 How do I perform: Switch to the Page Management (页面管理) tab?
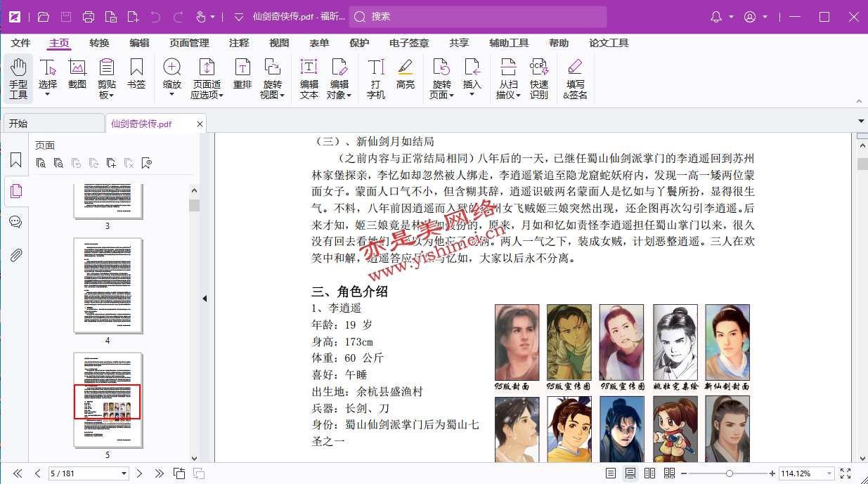(x=189, y=43)
